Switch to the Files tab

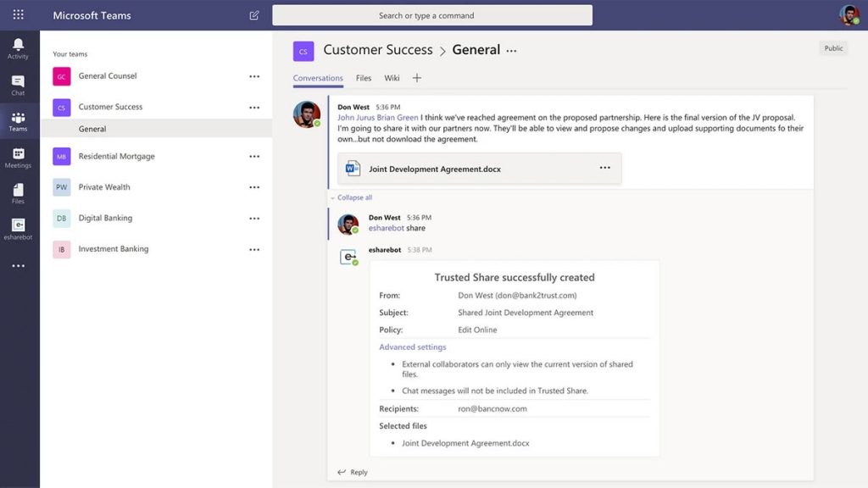tap(363, 77)
